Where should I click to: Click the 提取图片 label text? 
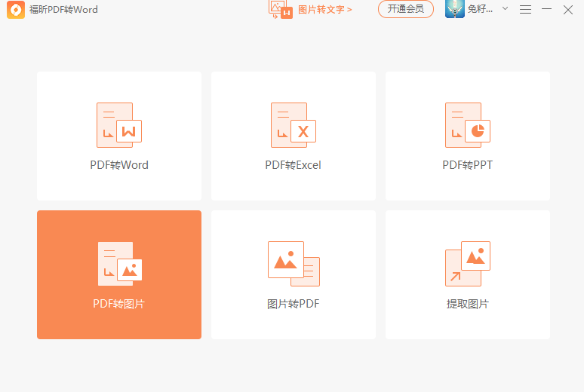pos(467,304)
